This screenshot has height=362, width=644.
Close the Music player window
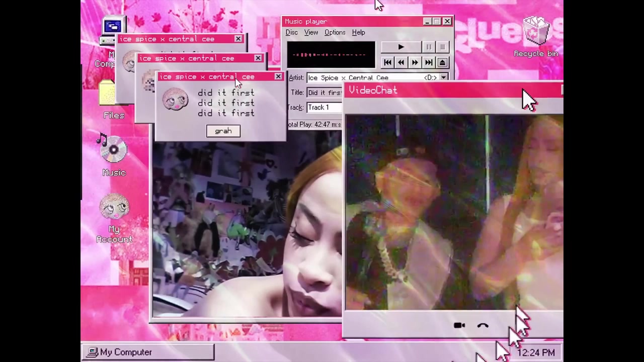(x=447, y=22)
